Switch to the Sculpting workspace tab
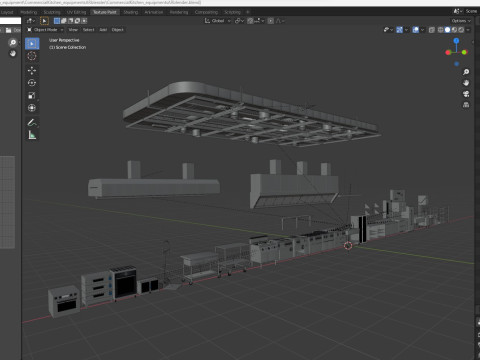 tap(52, 12)
